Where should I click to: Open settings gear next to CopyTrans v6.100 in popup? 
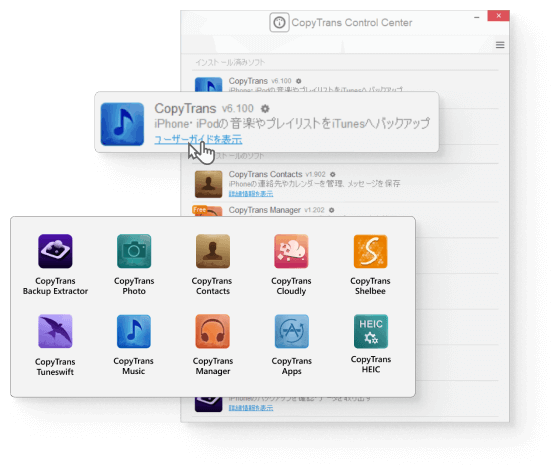tap(265, 108)
